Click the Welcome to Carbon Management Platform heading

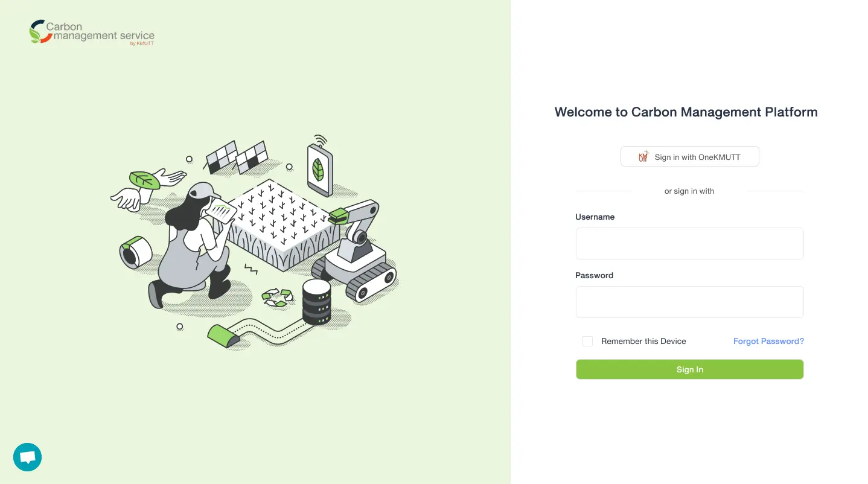point(686,112)
